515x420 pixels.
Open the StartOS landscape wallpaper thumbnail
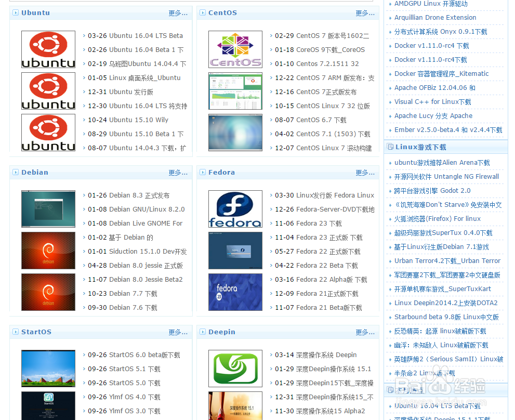click(48, 369)
